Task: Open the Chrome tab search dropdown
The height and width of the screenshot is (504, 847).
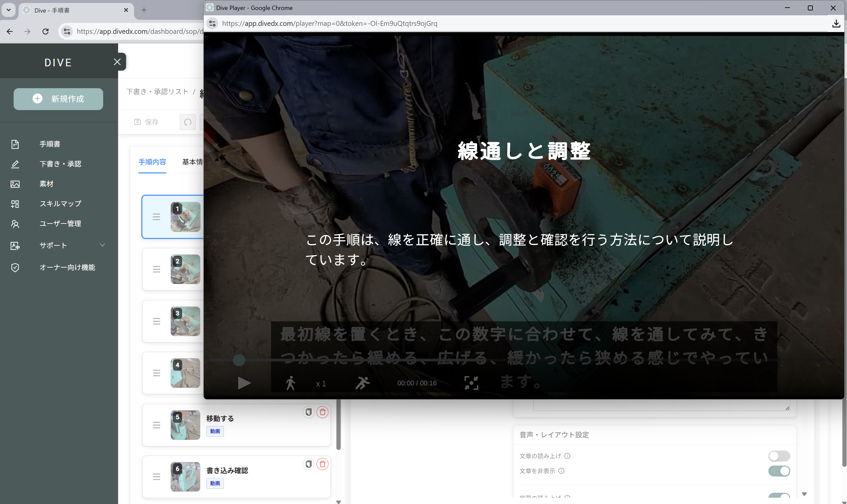Action: coord(9,10)
